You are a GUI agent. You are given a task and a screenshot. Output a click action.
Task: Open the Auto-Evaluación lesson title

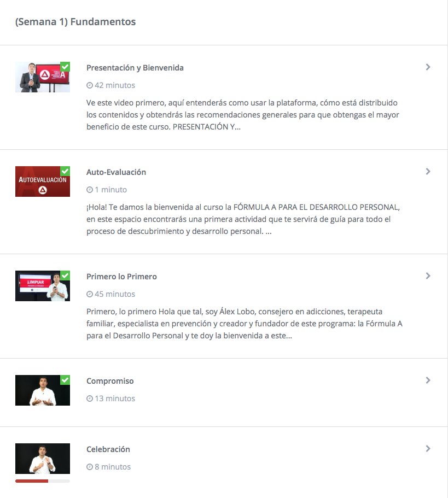tap(117, 172)
